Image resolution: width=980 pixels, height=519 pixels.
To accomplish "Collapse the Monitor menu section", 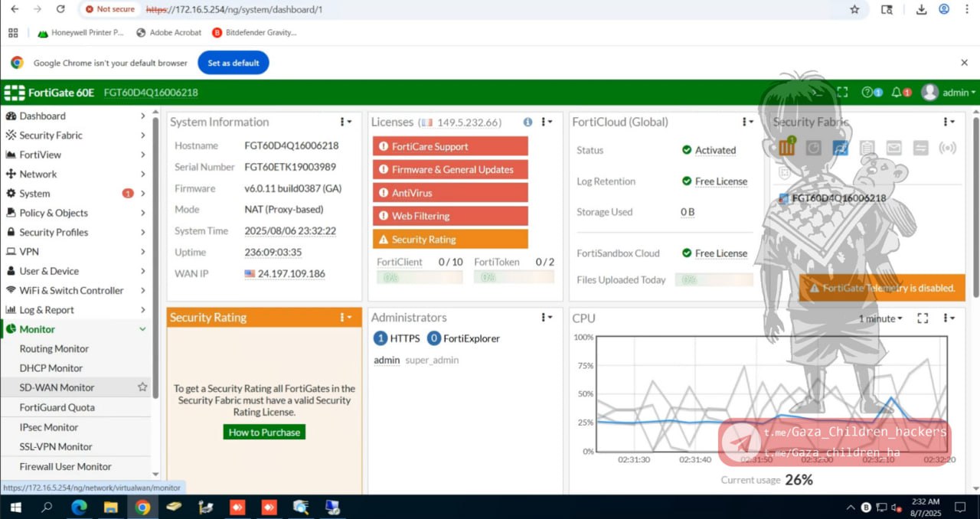I will (142, 329).
